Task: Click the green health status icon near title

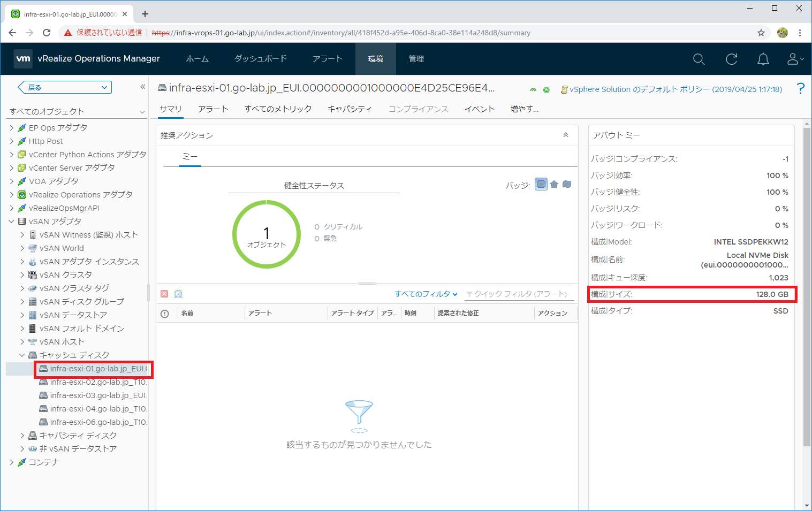Action: coord(547,90)
